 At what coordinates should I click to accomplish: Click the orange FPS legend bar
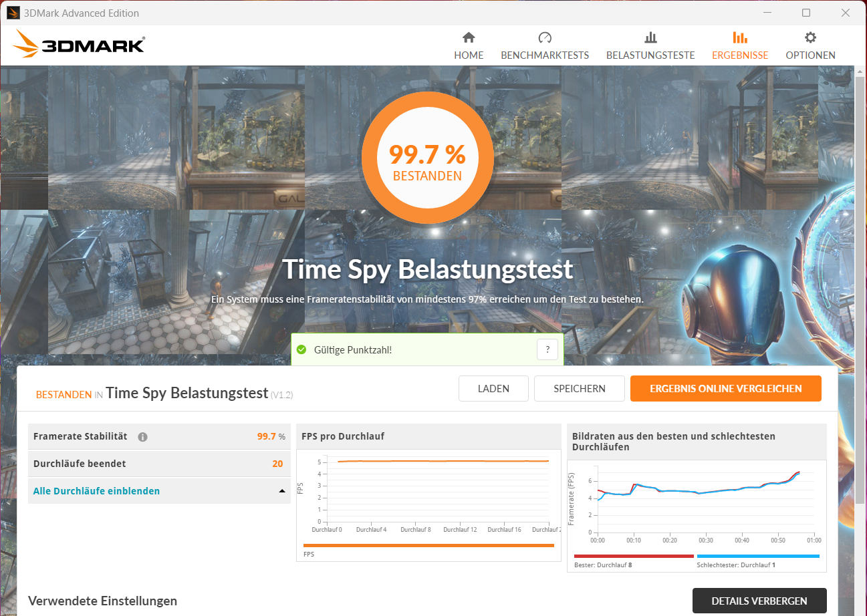tap(428, 545)
